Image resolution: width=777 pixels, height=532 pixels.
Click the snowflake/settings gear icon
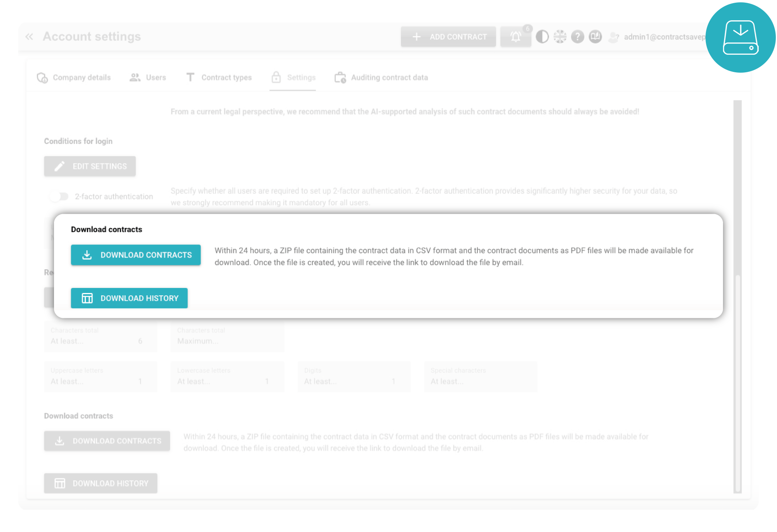[x=561, y=37]
